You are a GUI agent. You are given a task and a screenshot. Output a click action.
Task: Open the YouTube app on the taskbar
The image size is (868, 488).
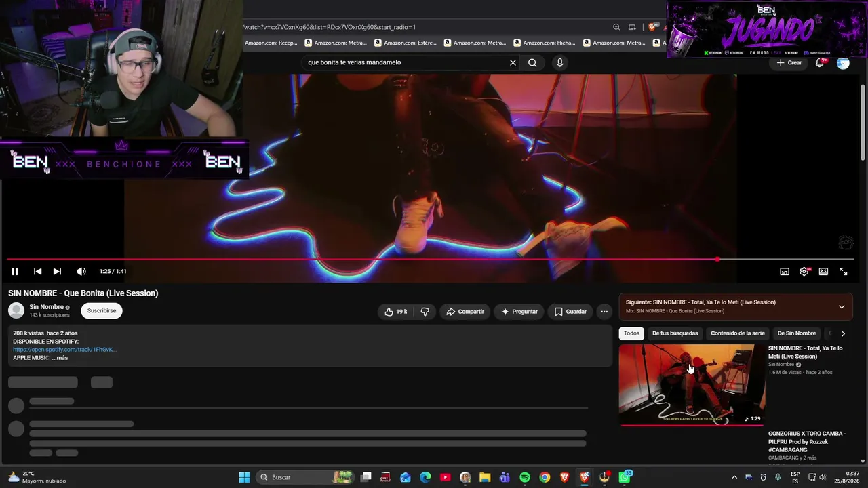click(445, 477)
